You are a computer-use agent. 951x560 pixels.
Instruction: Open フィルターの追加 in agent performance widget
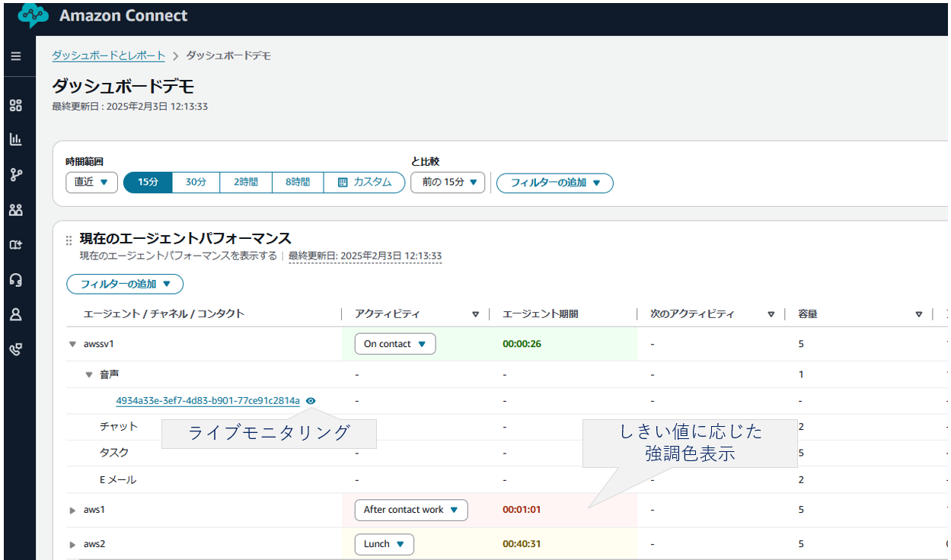pos(125,284)
